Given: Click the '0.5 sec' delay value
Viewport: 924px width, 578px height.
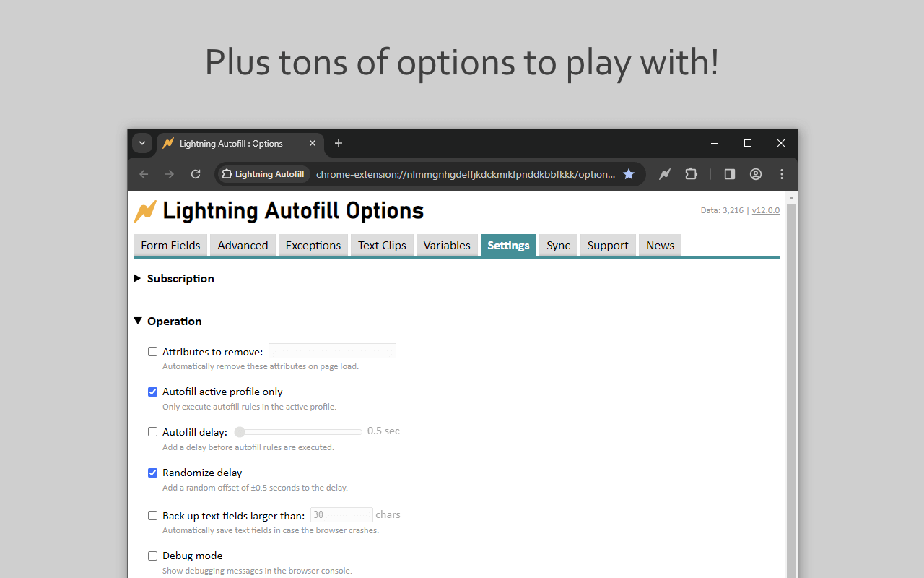Looking at the screenshot, I should click(383, 431).
